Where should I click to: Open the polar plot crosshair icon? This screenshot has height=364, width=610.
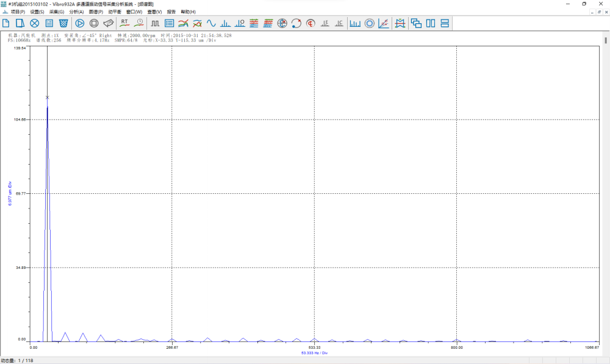[x=282, y=23]
